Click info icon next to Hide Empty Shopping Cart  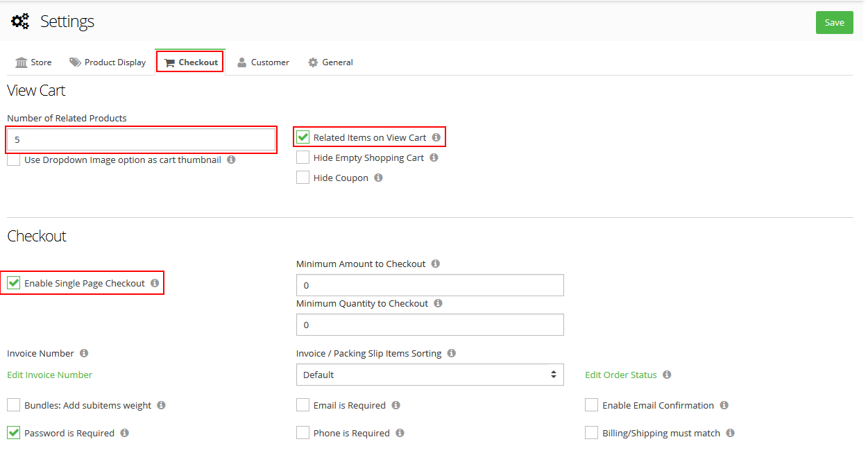point(434,157)
